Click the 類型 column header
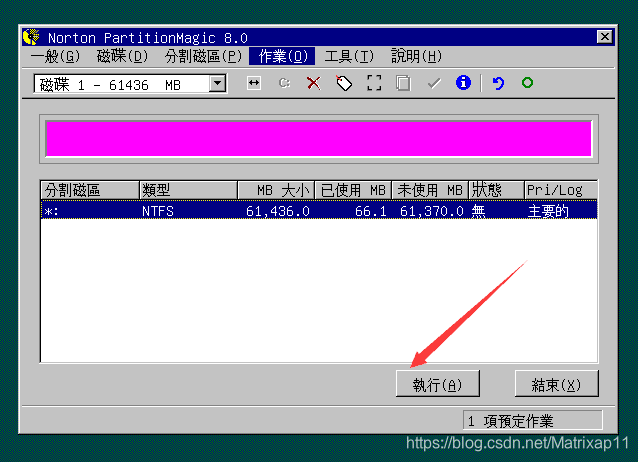The image size is (638, 462). pos(188,190)
